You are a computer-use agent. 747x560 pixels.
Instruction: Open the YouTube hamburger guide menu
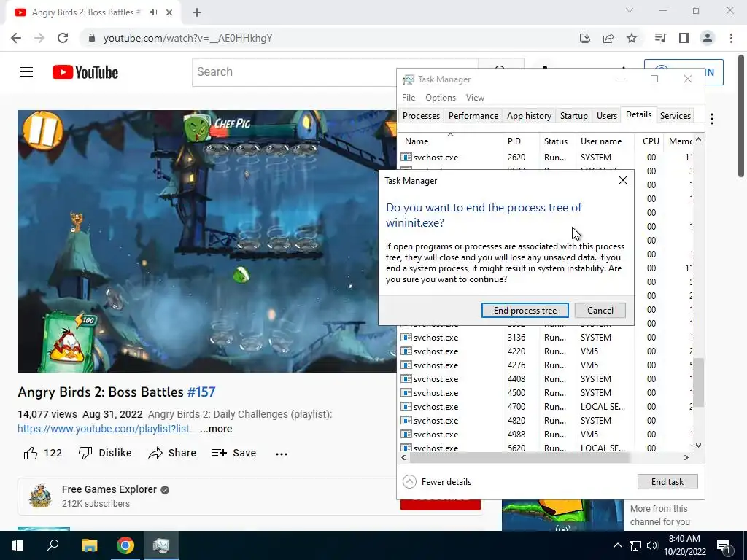(x=26, y=72)
